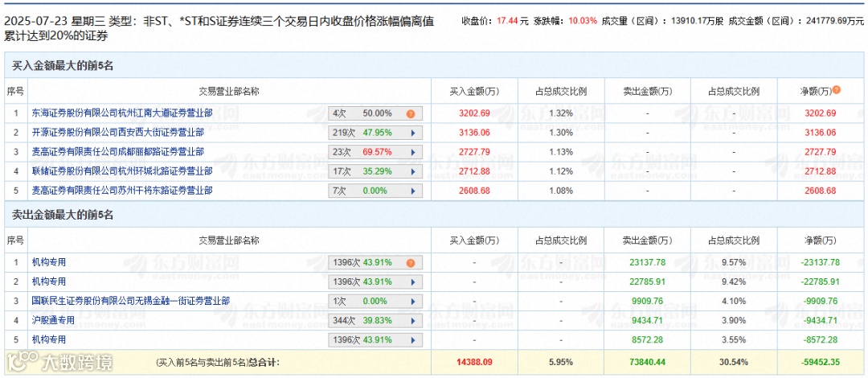Open 机构专用 link in row selling 8572.28
This screenshot has width=868, height=378.
(x=49, y=339)
